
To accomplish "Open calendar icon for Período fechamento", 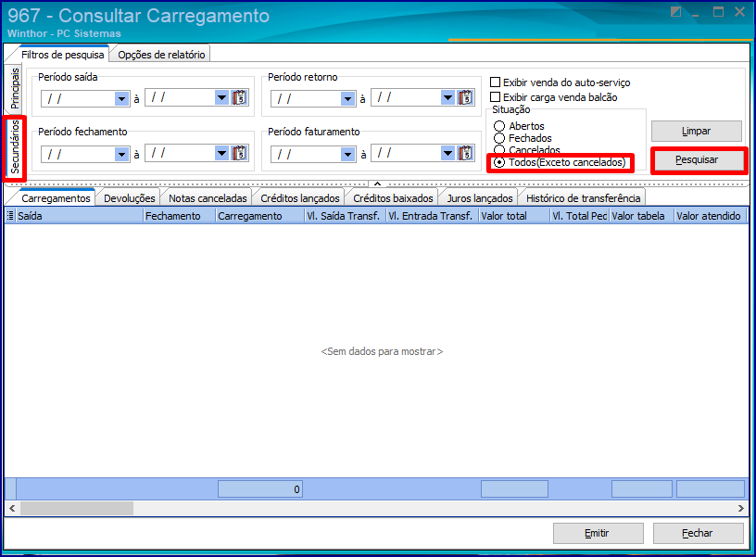I will 240,153.
